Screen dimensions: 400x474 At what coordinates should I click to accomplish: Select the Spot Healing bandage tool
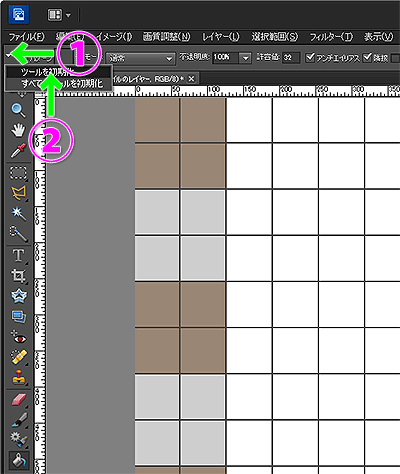point(19,357)
